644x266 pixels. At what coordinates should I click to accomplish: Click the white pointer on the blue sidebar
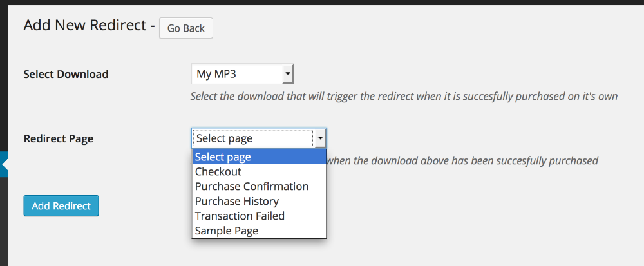(5, 164)
